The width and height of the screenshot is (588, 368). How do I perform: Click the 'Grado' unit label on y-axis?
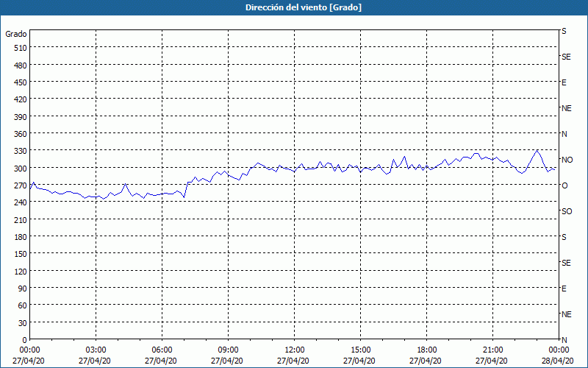[16, 34]
